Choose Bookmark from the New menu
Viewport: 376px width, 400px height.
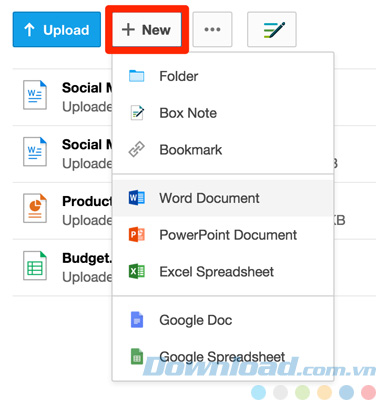[223, 150]
